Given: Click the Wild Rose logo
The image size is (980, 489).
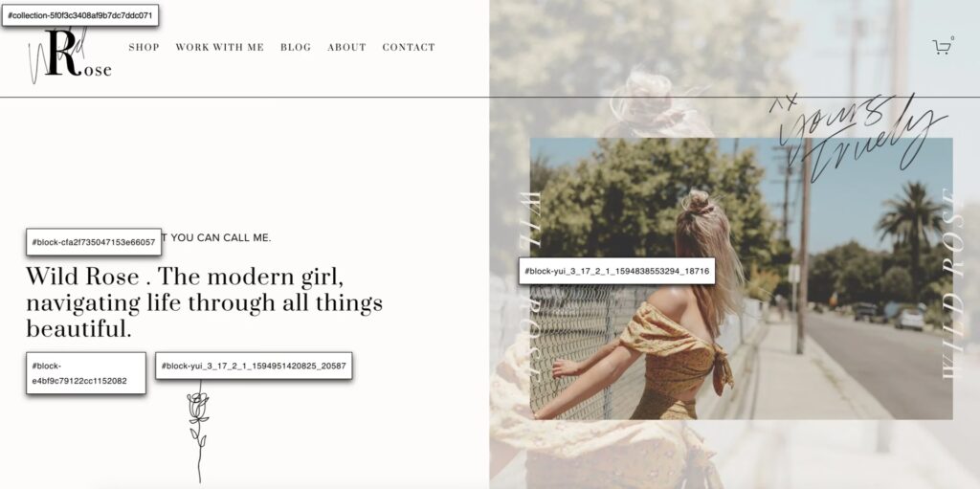Looking at the screenshot, I should click(69, 56).
